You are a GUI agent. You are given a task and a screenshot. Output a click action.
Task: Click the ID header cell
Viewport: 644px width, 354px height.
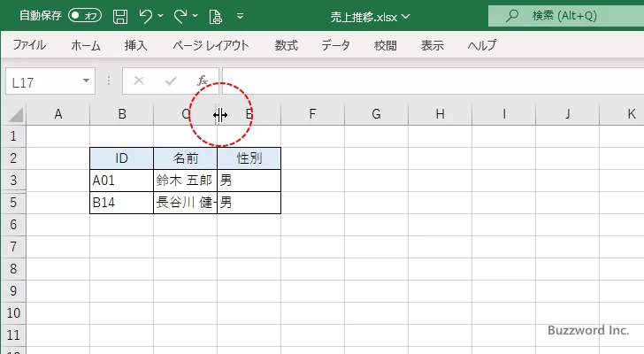121,158
